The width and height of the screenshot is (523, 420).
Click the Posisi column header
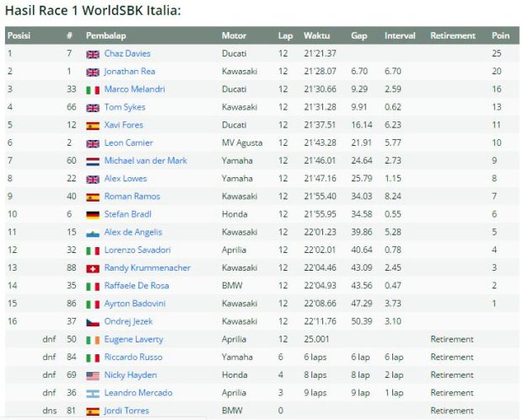point(19,35)
